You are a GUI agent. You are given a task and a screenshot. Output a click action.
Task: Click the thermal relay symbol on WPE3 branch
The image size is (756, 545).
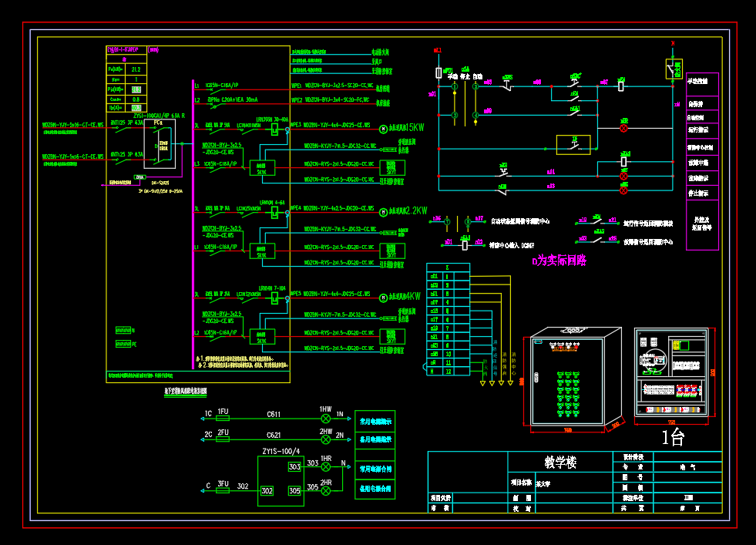pyautogui.click(x=274, y=129)
